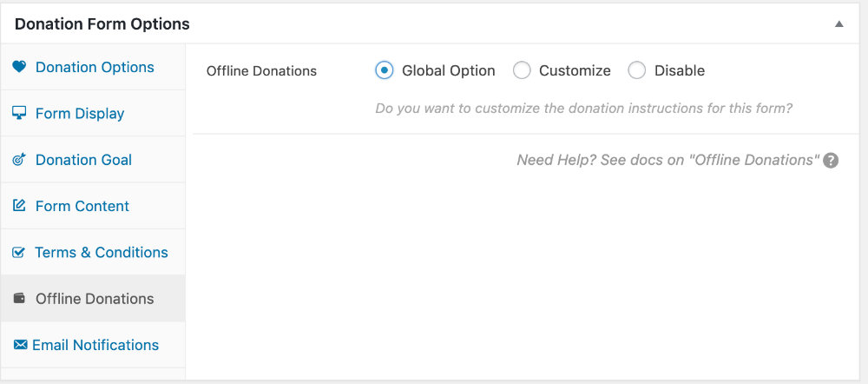The image size is (868, 384).
Task: Open the Donation Options tab
Action: (93, 67)
